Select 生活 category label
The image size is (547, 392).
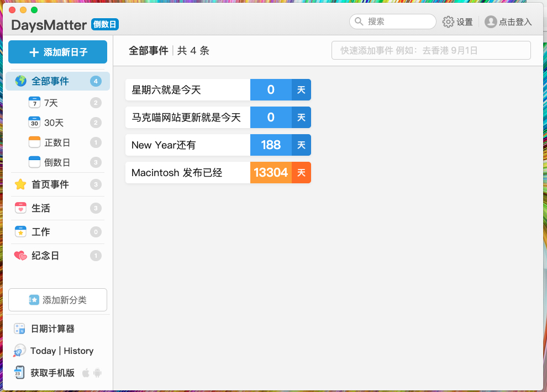pyautogui.click(x=41, y=208)
